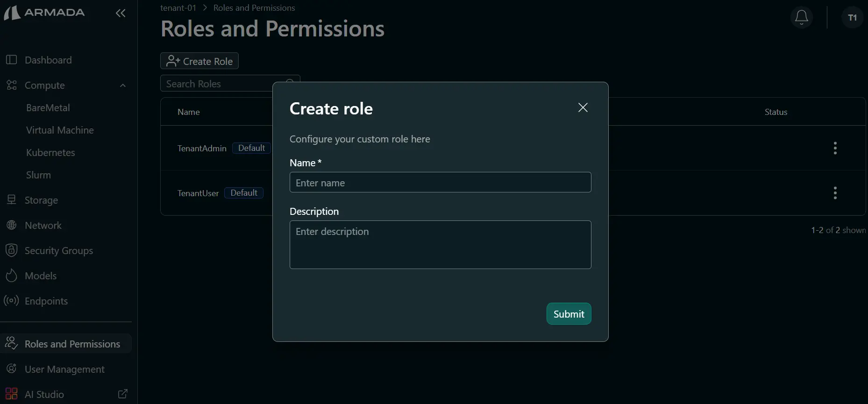Image resolution: width=868 pixels, height=404 pixels.
Task: Open Storage from the sidebar
Action: pyautogui.click(x=41, y=200)
